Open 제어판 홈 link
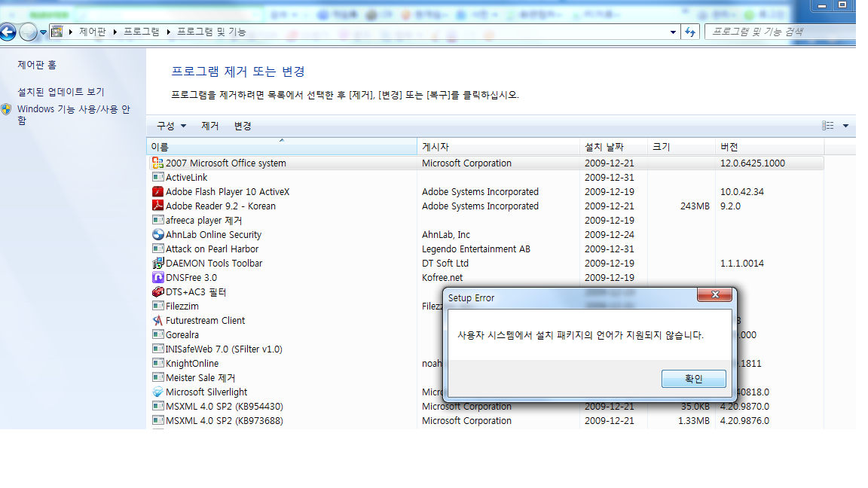The width and height of the screenshot is (868, 488). tap(36, 65)
